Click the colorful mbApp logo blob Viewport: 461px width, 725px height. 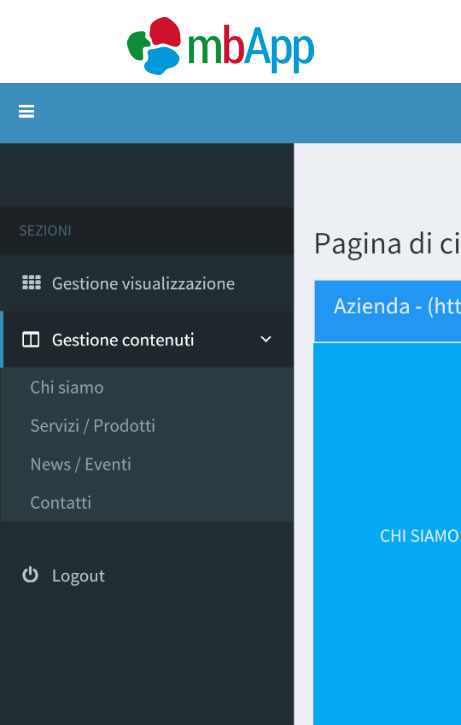(x=154, y=45)
